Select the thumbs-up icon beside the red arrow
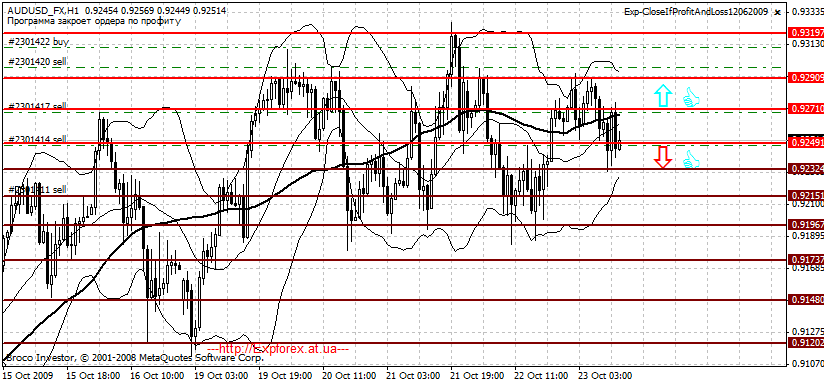824x383 pixels. 691,159
